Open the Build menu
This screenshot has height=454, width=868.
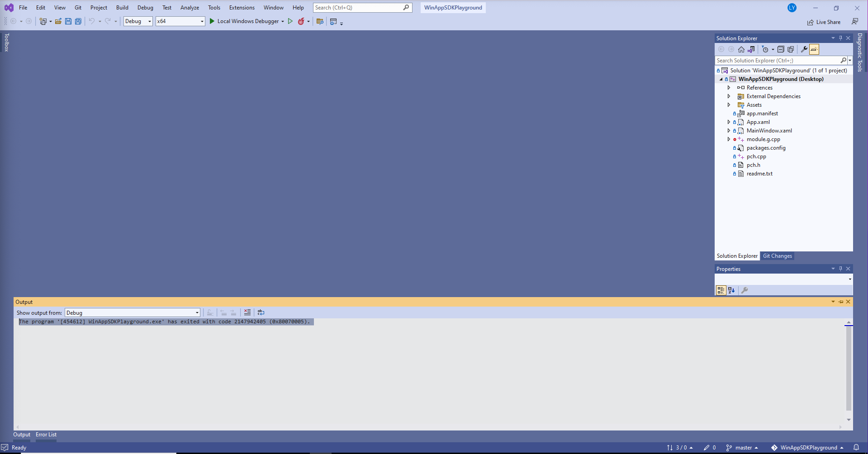(x=122, y=8)
